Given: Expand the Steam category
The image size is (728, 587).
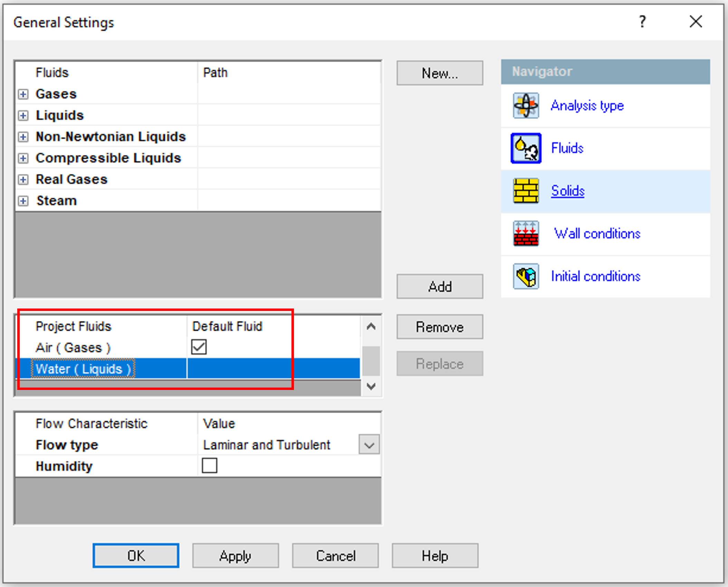Looking at the screenshot, I should click(x=23, y=201).
